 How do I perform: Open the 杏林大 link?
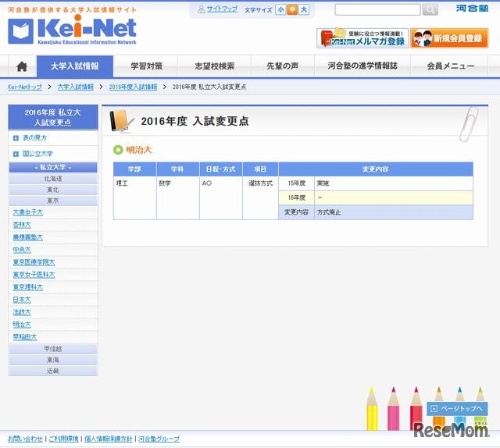[x=22, y=225]
